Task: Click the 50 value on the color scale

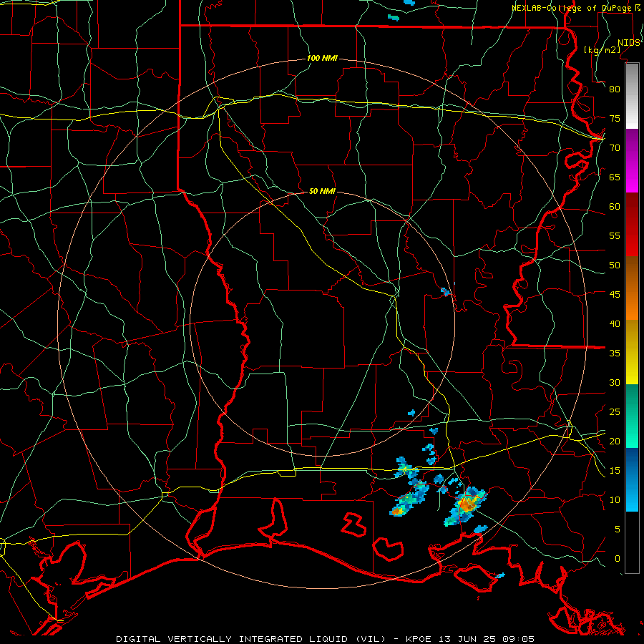Action: point(615,265)
